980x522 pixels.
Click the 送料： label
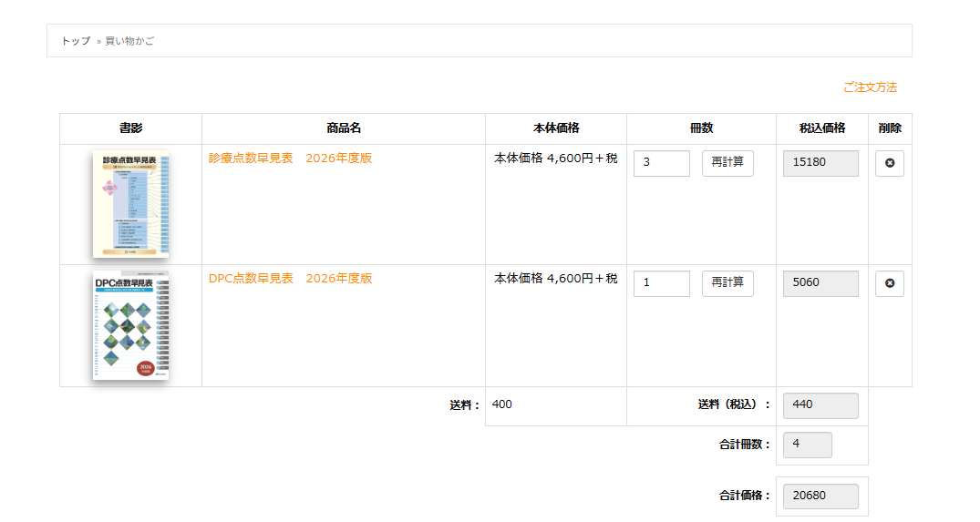[x=465, y=406]
